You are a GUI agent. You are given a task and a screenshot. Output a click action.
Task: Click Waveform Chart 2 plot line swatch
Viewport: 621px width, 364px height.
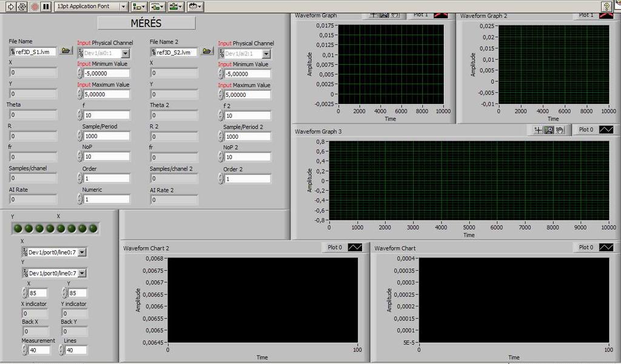pyautogui.click(x=355, y=247)
